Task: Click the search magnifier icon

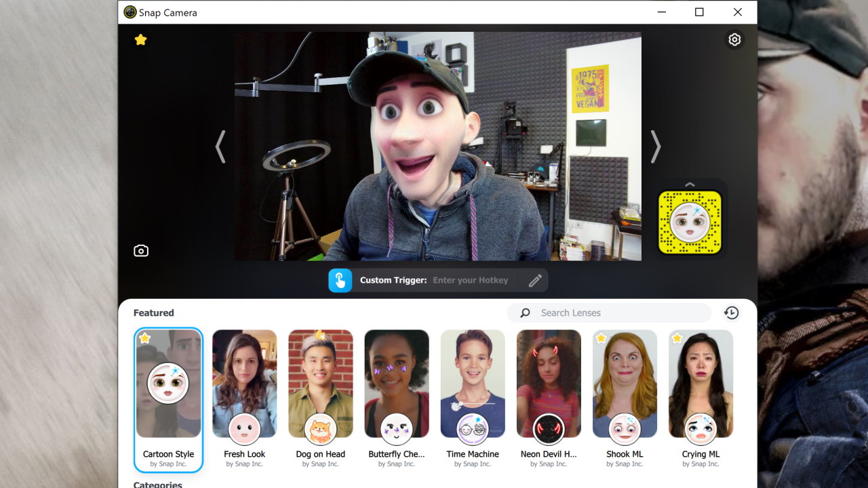Action: click(x=525, y=313)
